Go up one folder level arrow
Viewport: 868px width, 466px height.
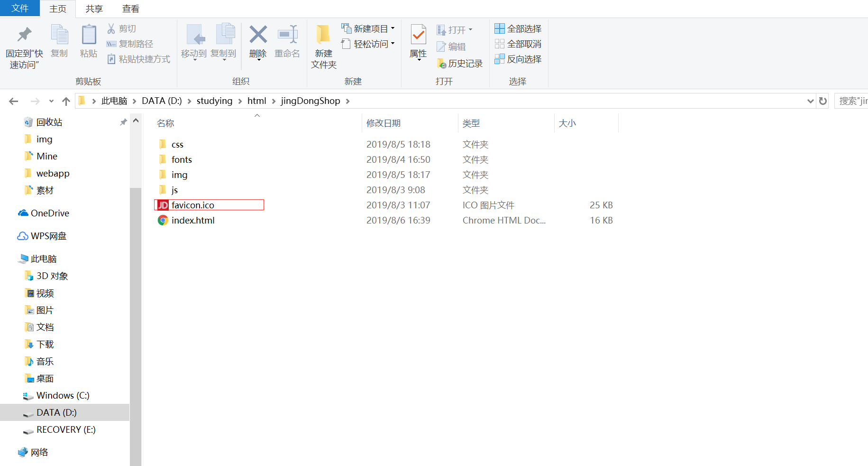pyautogui.click(x=66, y=101)
